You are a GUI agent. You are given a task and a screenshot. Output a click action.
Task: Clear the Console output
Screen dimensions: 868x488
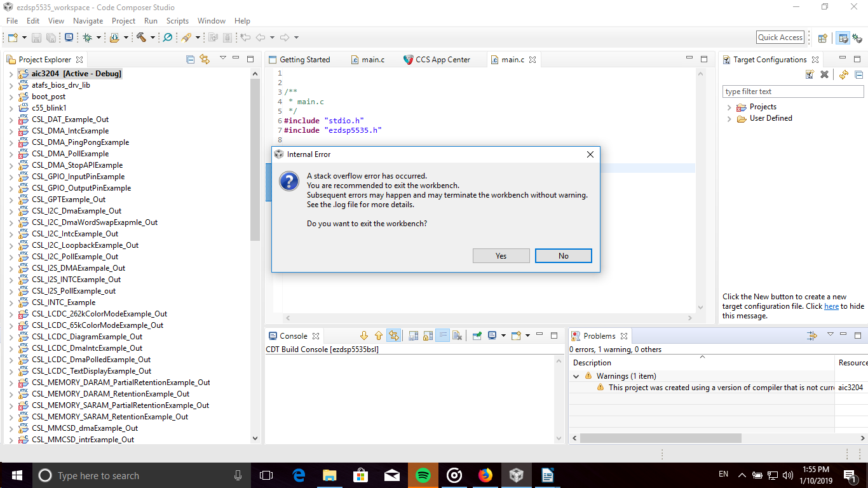[457, 335]
